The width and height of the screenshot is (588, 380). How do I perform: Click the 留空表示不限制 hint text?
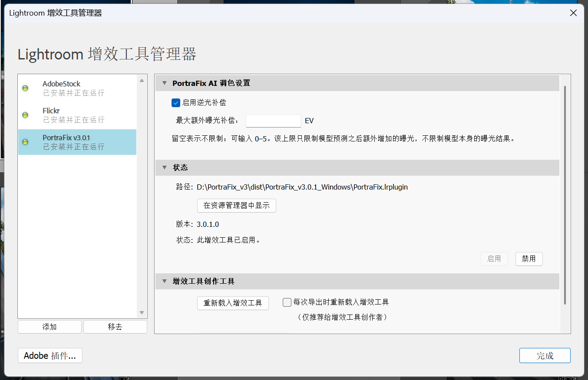click(343, 140)
